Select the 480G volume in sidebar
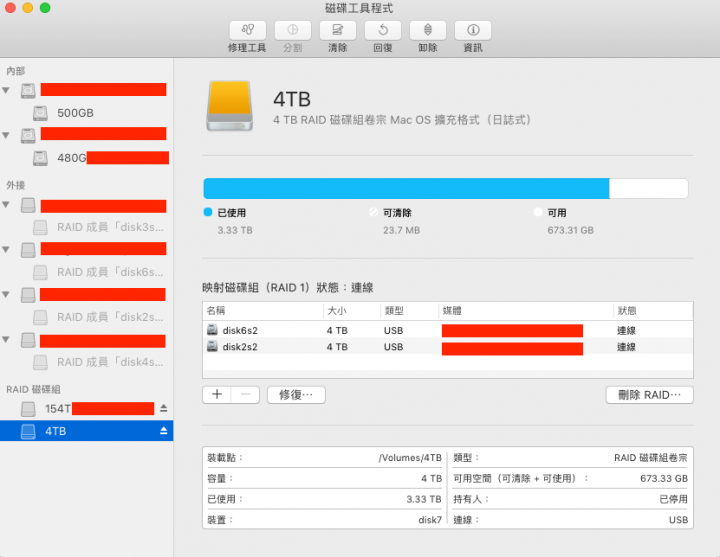 pyautogui.click(x=86, y=158)
